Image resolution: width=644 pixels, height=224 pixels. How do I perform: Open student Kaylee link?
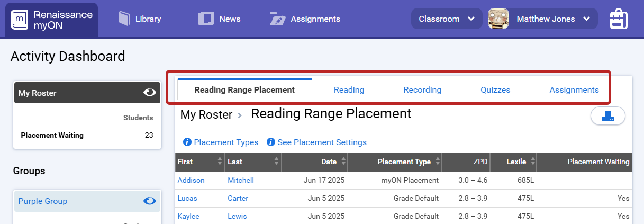(x=188, y=216)
